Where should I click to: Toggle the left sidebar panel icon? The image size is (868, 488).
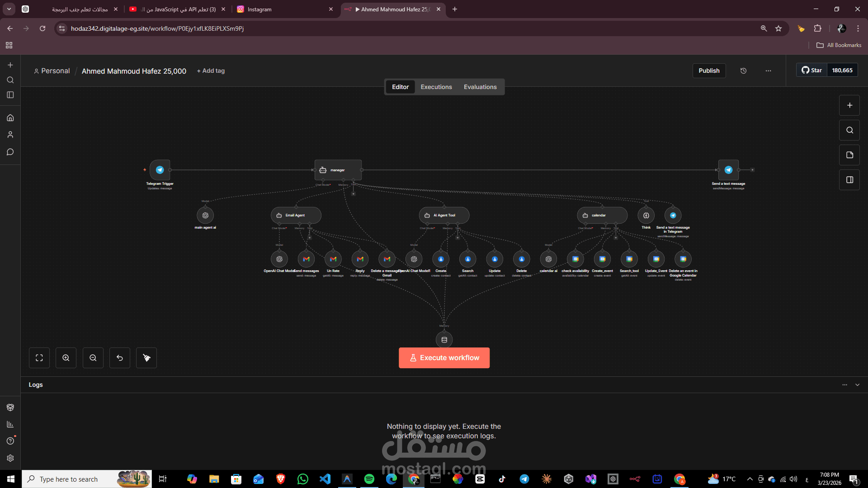coord(10,95)
